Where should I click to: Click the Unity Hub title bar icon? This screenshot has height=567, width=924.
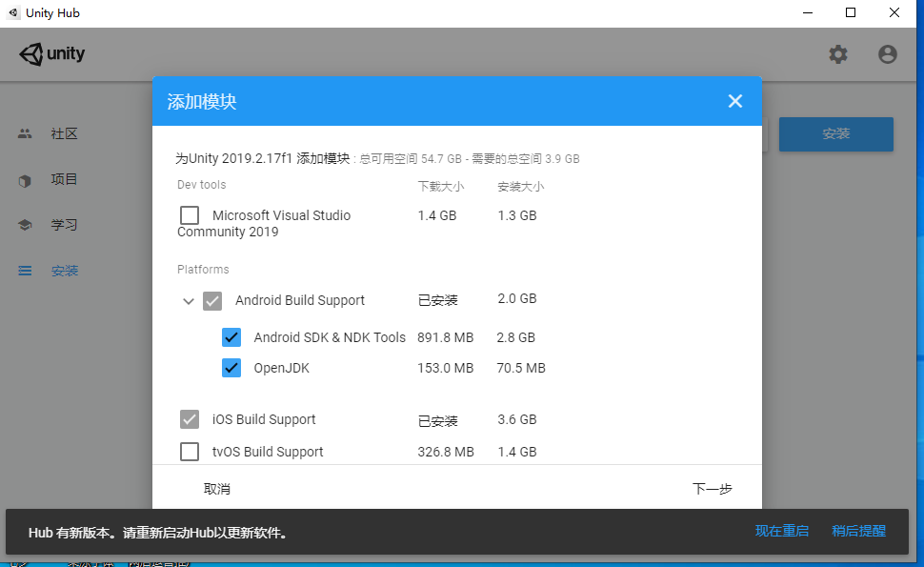(x=13, y=12)
